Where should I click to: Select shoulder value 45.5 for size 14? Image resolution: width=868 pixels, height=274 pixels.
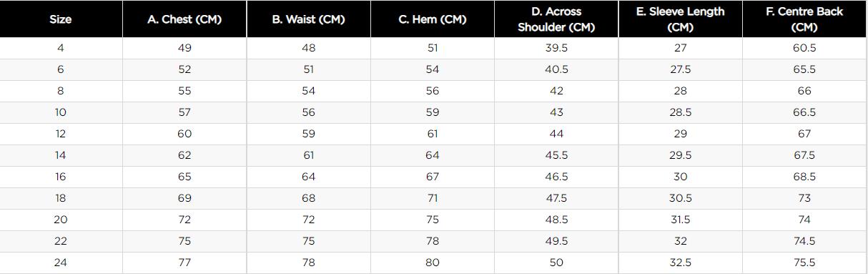point(556,155)
